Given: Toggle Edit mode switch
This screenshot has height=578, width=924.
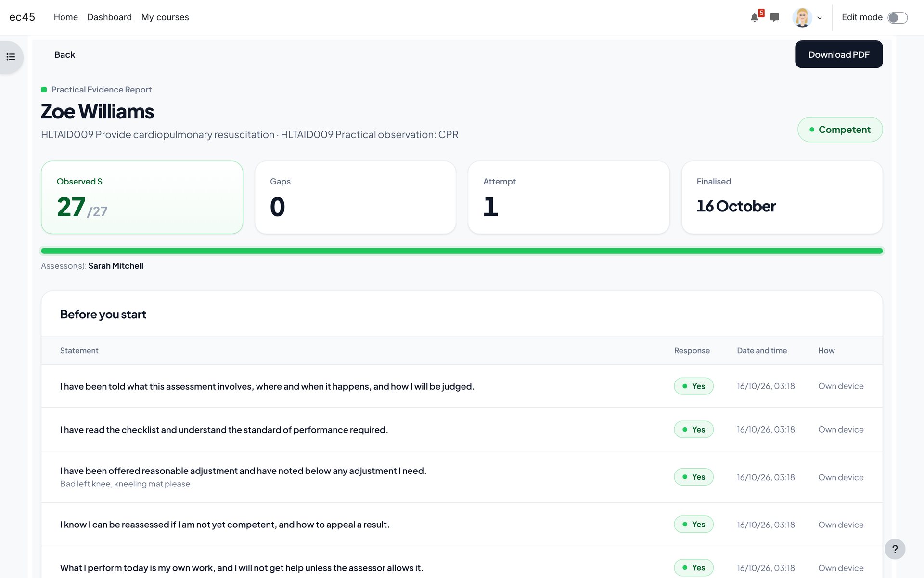Looking at the screenshot, I should click(x=898, y=18).
